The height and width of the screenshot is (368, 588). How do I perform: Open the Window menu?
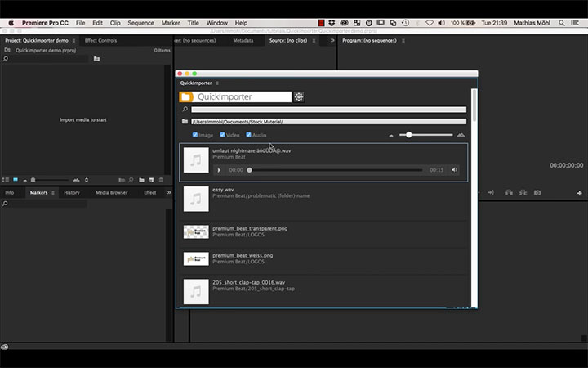click(x=216, y=23)
